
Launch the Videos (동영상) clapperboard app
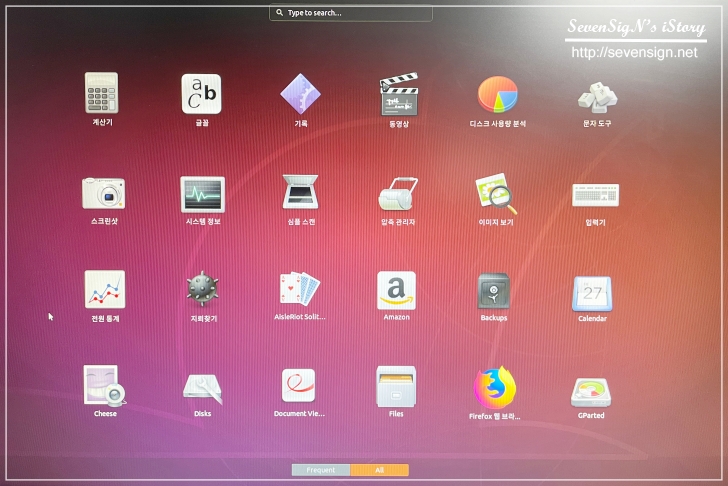(x=399, y=94)
